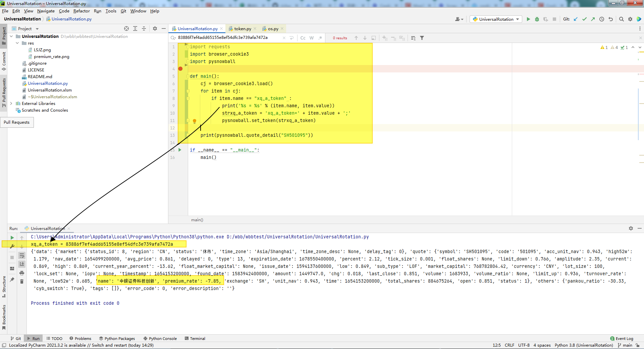This screenshot has width=644, height=349.
Task: Push changes with the Git push arrow
Action: pos(593,19)
